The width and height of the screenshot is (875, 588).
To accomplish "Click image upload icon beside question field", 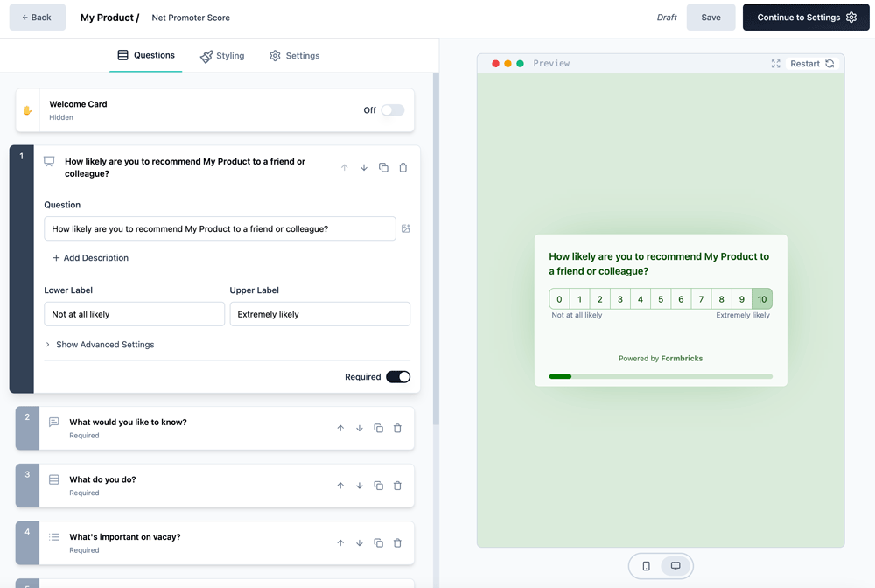I will [x=406, y=228].
